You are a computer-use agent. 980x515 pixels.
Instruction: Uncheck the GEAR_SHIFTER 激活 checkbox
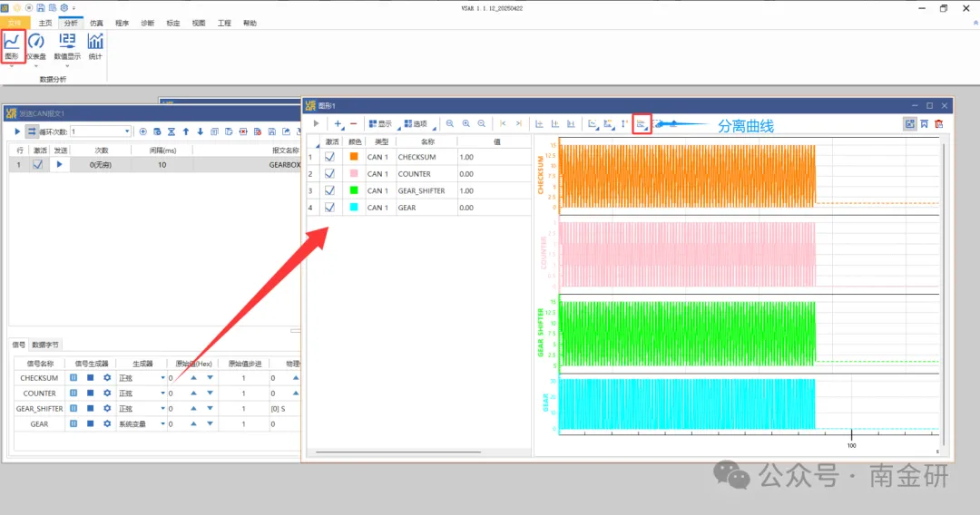coord(329,190)
